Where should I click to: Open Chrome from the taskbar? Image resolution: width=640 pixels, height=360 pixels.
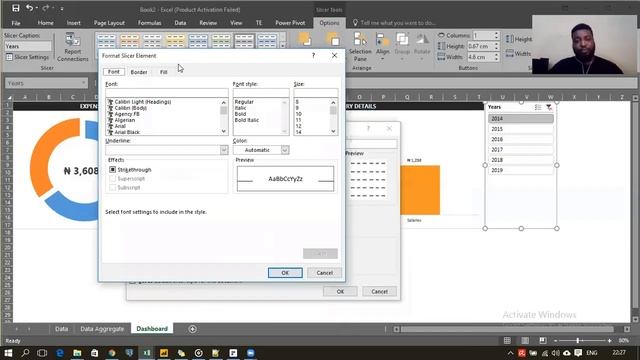[x=112, y=353]
